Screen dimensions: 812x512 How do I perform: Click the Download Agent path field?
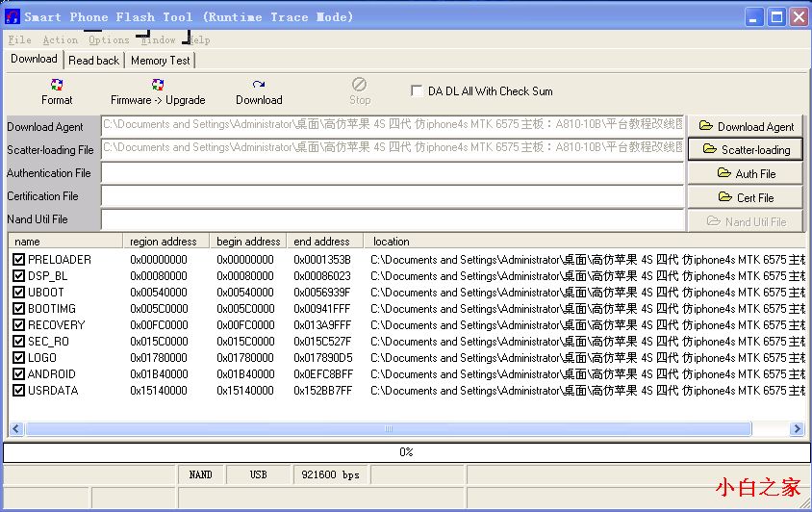tap(393, 125)
